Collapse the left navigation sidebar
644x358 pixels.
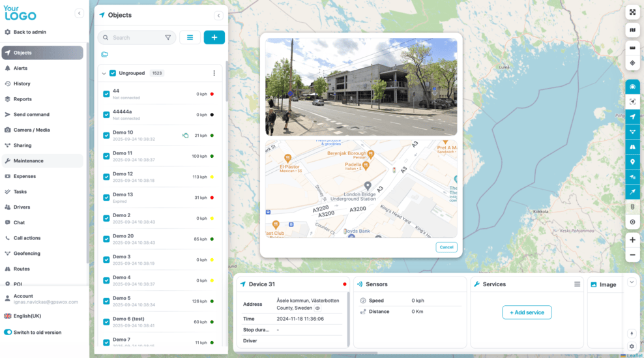[80, 13]
